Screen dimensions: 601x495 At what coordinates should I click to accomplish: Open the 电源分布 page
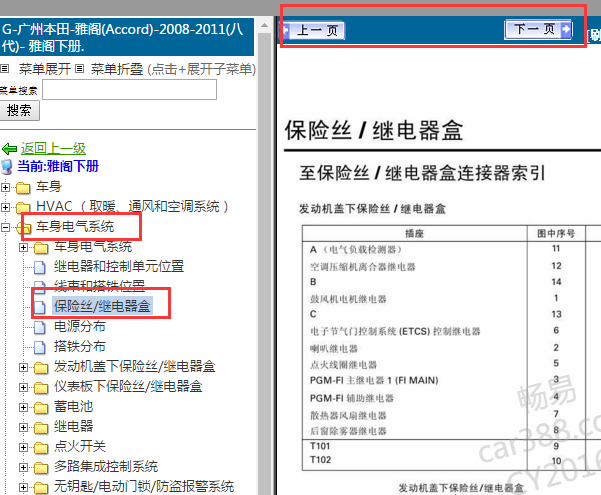[x=80, y=326]
